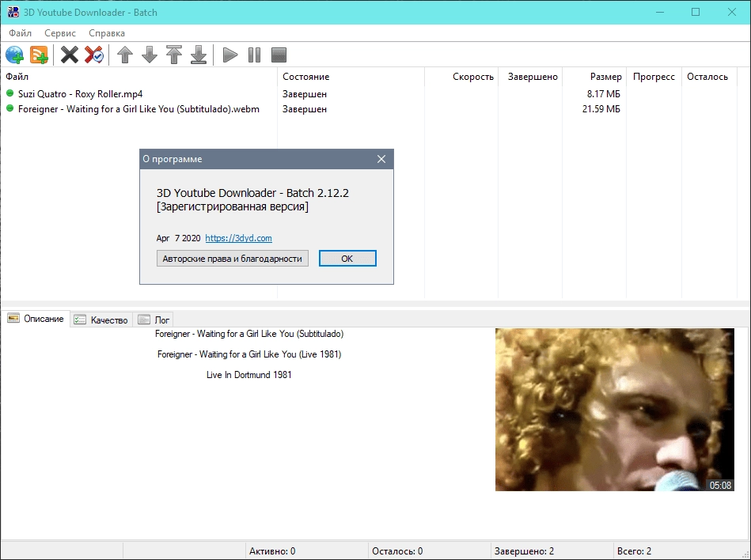This screenshot has width=751, height=560.
Task: Click the Apr 7 2020 build date
Action: pyautogui.click(x=178, y=238)
